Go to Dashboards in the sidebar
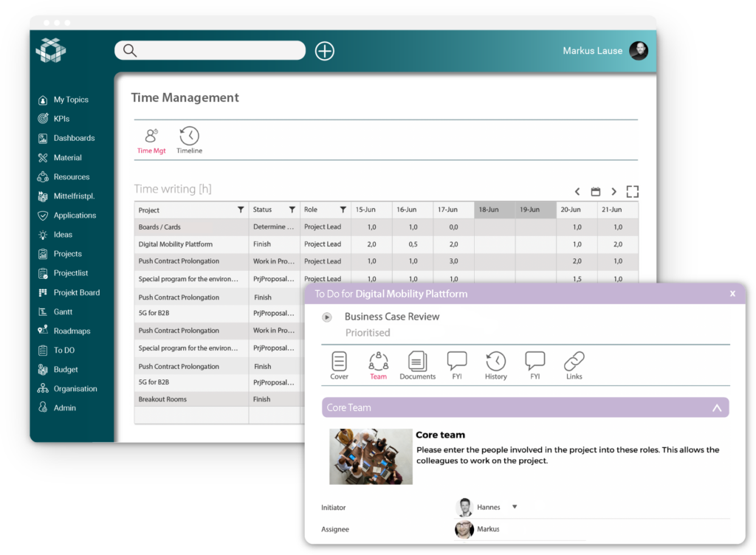Image resolution: width=756 pixels, height=555 pixels. coord(74,138)
